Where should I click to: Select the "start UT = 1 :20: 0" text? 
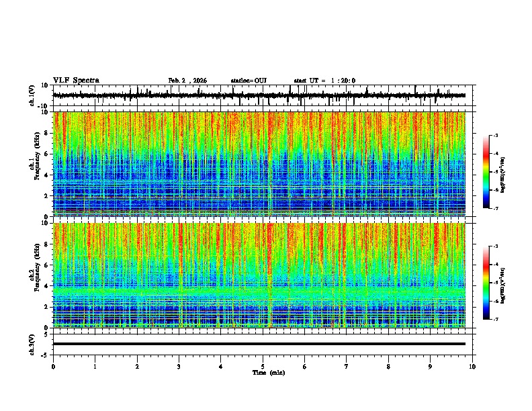point(324,81)
